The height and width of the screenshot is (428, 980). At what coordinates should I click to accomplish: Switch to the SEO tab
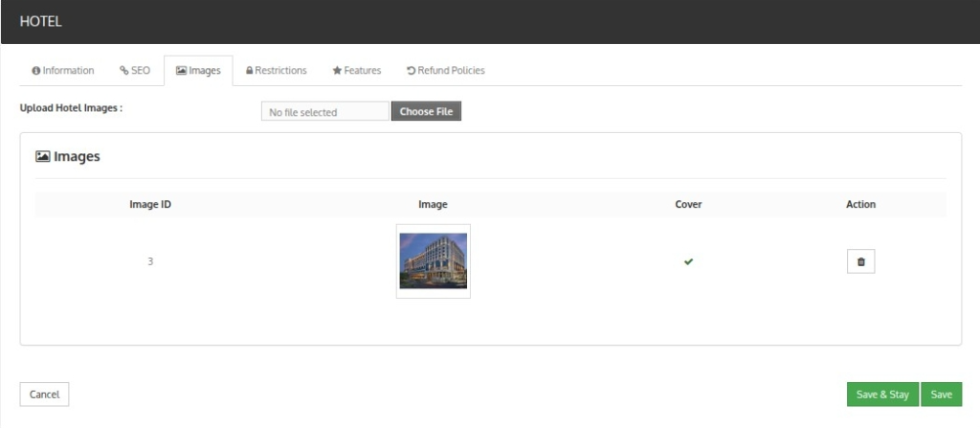[135, 71]
